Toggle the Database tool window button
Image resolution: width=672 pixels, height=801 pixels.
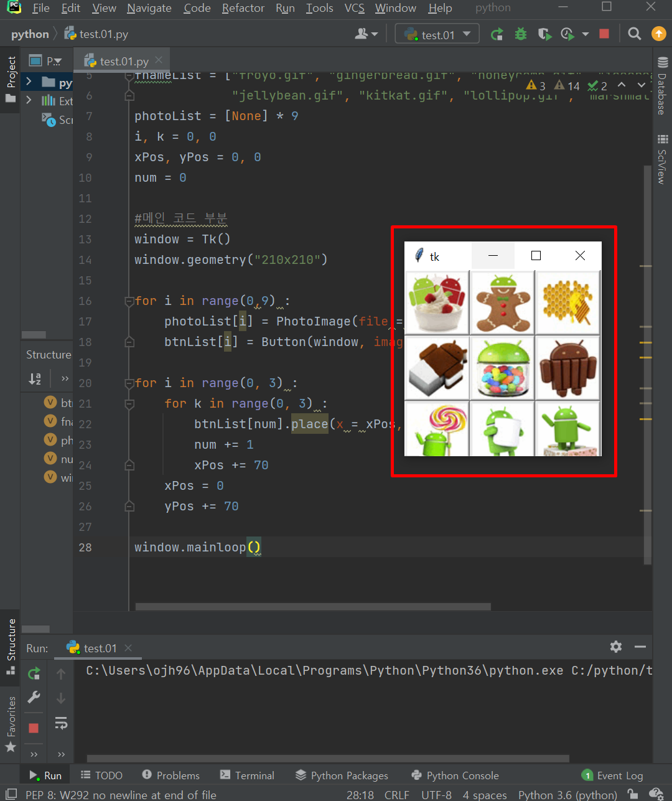click(x=662, y=86)
